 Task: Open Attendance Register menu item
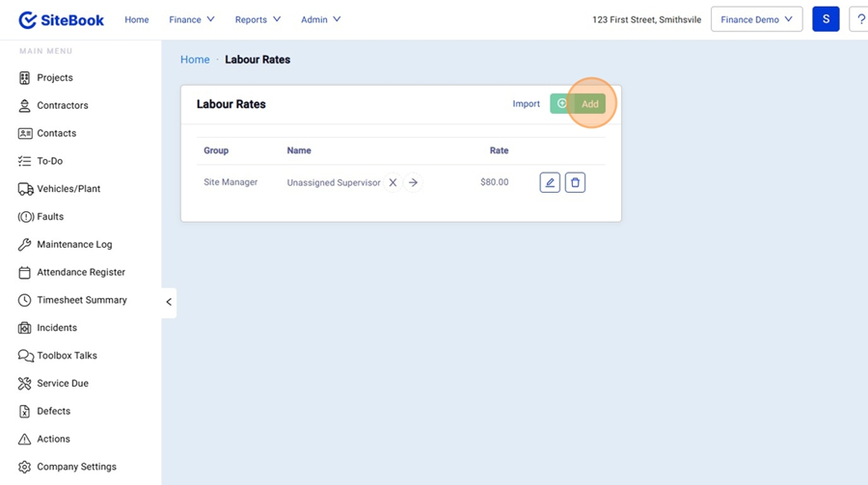point(81,273)
